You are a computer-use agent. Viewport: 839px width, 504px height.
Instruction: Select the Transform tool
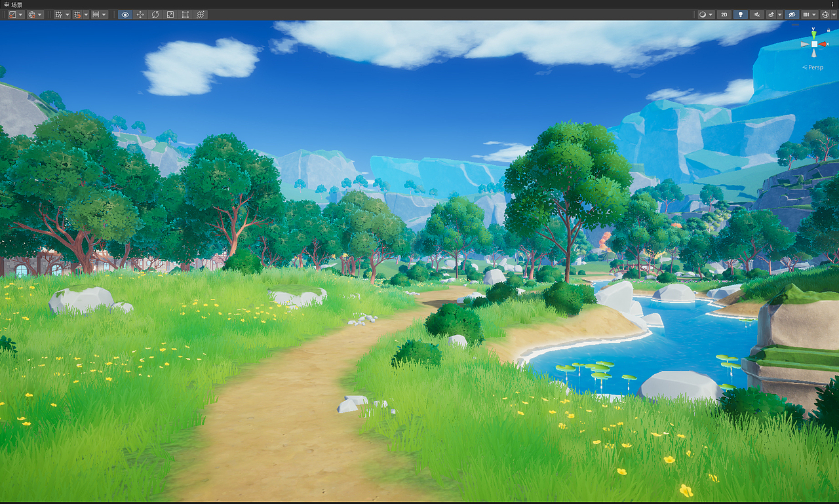click(x=201, y=14)
